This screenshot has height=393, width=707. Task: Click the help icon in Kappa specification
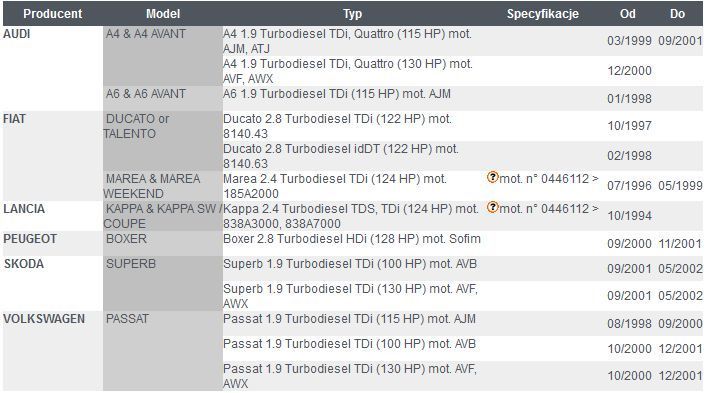[492, 208]
